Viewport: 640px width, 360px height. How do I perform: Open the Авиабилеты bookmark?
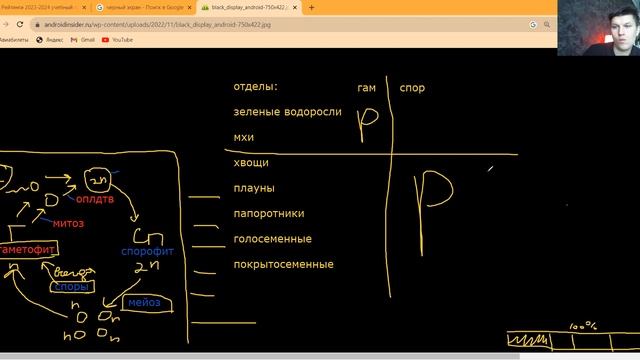pos(14,40)
